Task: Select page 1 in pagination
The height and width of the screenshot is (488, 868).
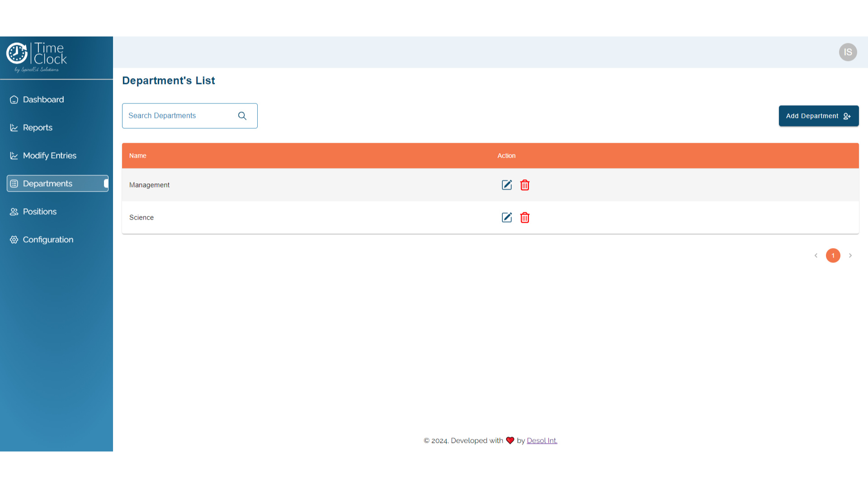Action: [x=833, y=255]
